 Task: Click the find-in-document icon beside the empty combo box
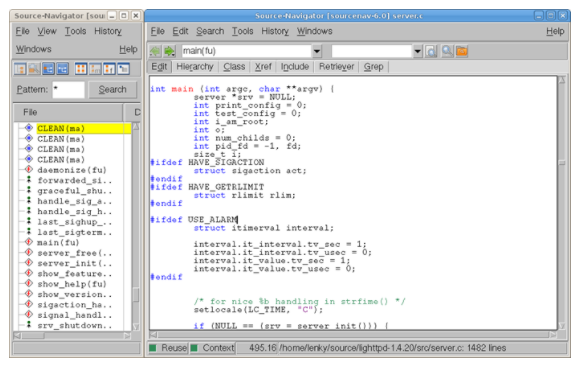[x=431, y=51]
